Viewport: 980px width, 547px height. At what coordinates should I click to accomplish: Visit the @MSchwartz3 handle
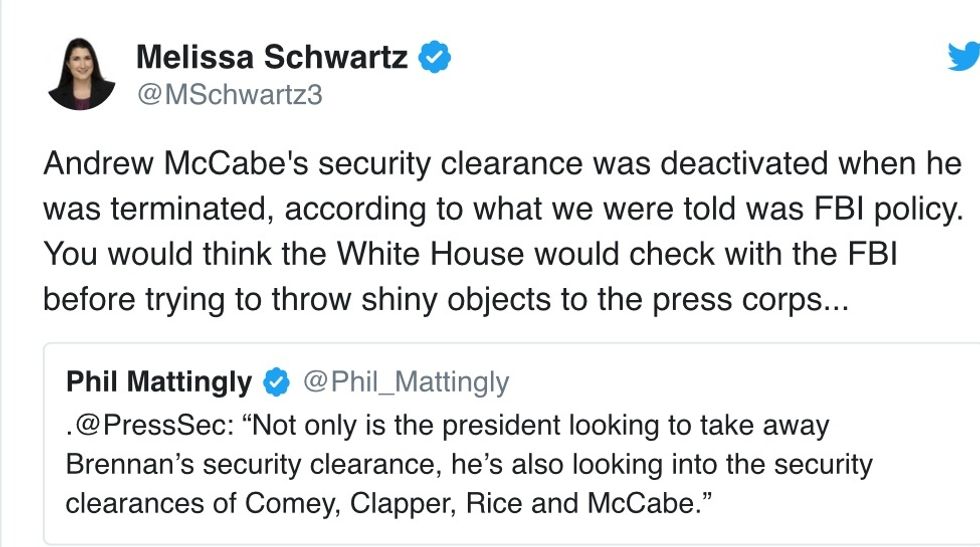[228, 95]
